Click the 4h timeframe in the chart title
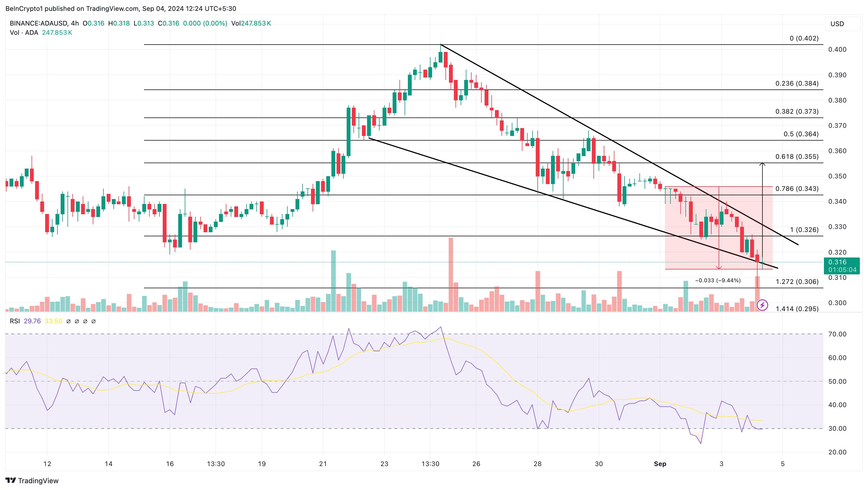868x490 pixels. click(75, 24)
